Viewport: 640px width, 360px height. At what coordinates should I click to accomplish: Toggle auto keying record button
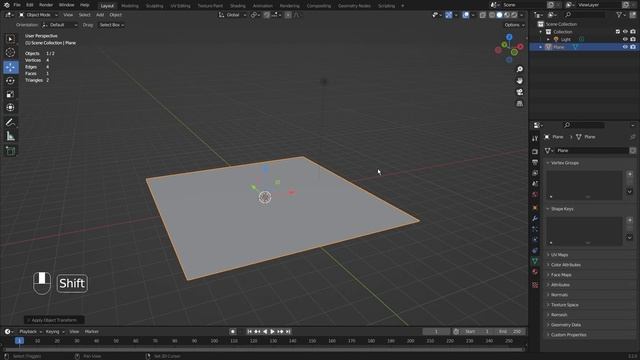(x=233, y=332)
